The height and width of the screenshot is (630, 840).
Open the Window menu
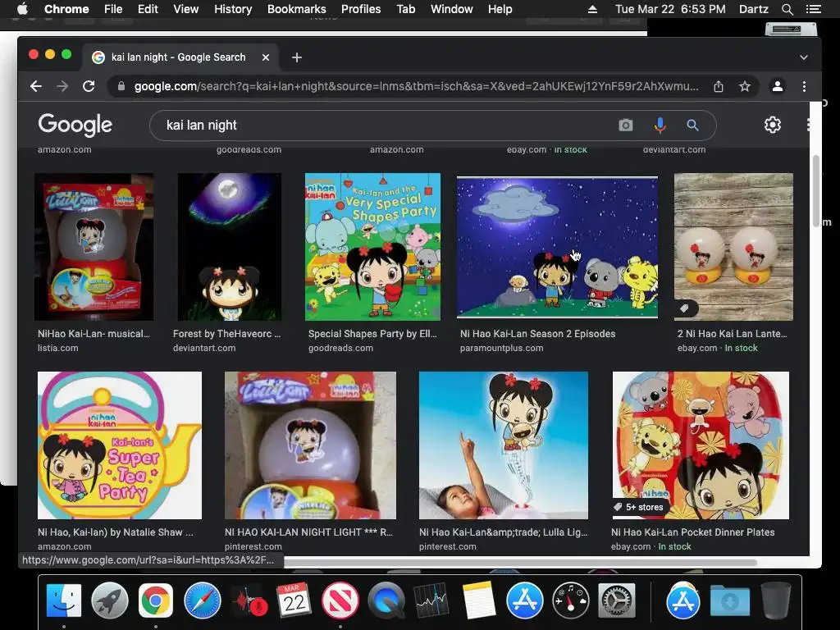pos(452,9)
